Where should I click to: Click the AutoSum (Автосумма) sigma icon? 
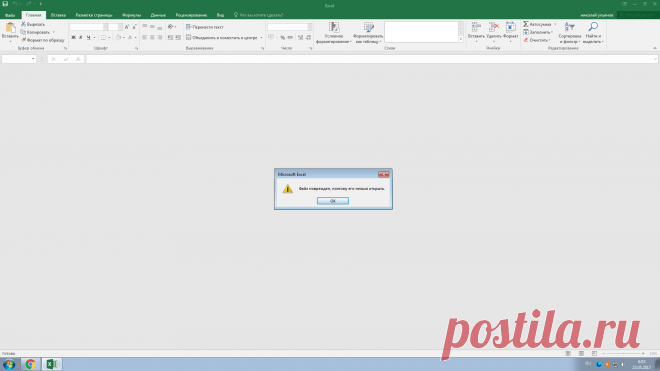(x=526, y=24)
